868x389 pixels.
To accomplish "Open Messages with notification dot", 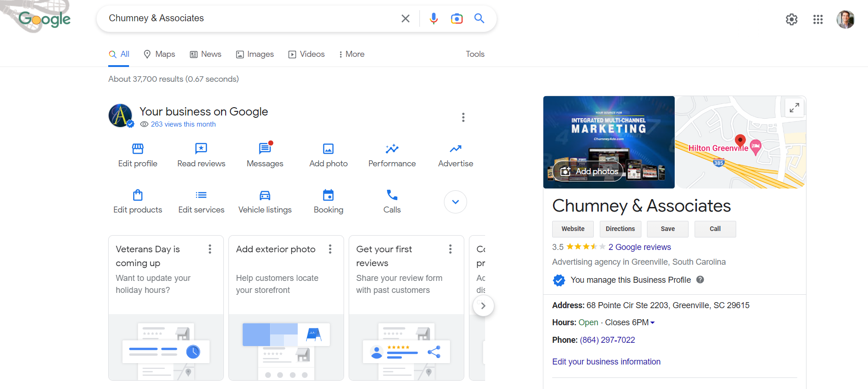I will [x=265, y=149].
